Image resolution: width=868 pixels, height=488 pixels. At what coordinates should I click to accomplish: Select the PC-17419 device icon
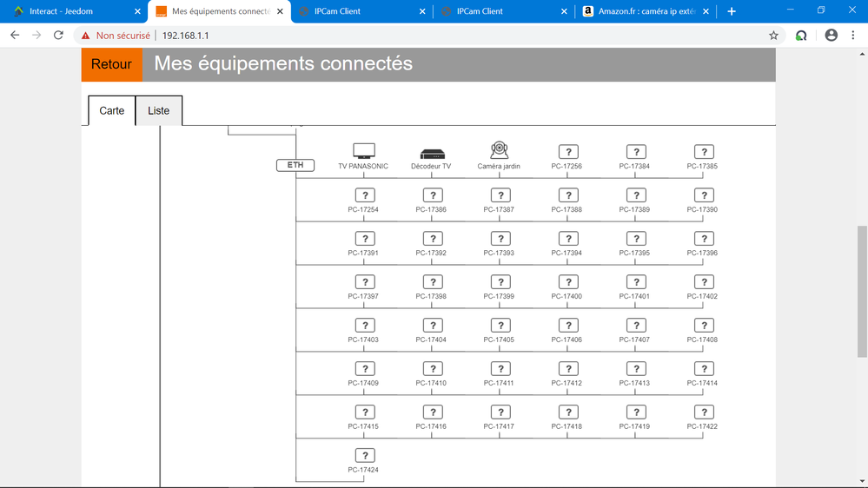(x=636, y=412)
